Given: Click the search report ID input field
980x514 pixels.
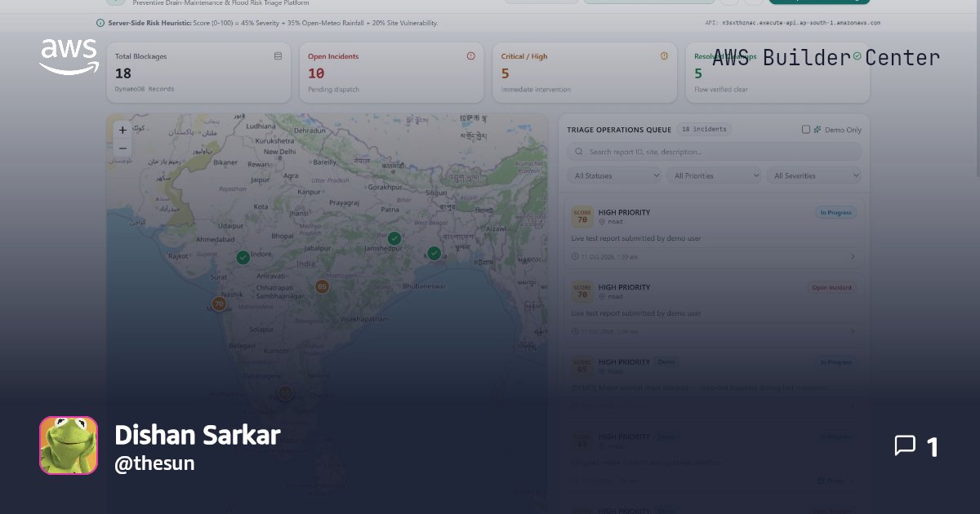Looking at the screenshot, I should coord(715,152).
